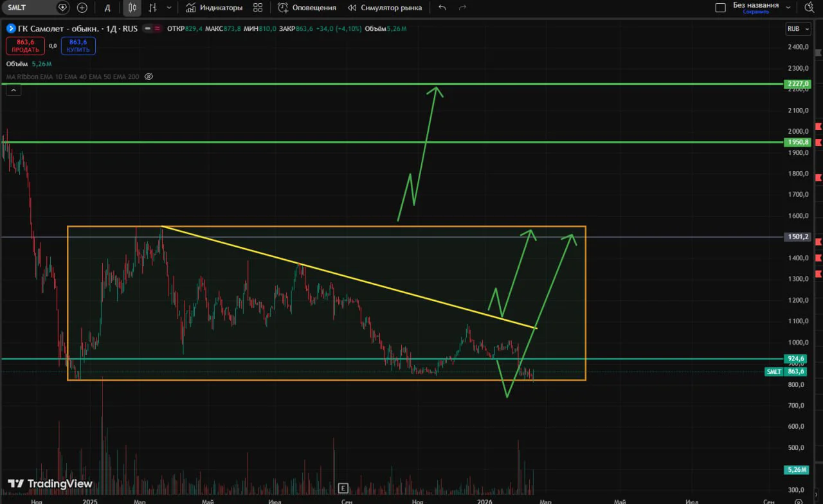Image resolution: width=823 pixels, height=504 pixels.
Task: Open the indicator templates grid icon
Action: pos(258,8)
